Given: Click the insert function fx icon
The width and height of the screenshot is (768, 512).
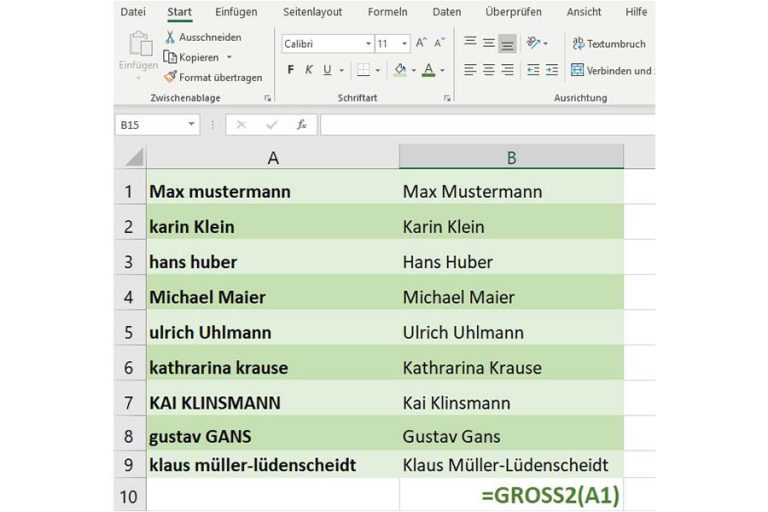Looking at the screenshot, I should pos(301,125).
